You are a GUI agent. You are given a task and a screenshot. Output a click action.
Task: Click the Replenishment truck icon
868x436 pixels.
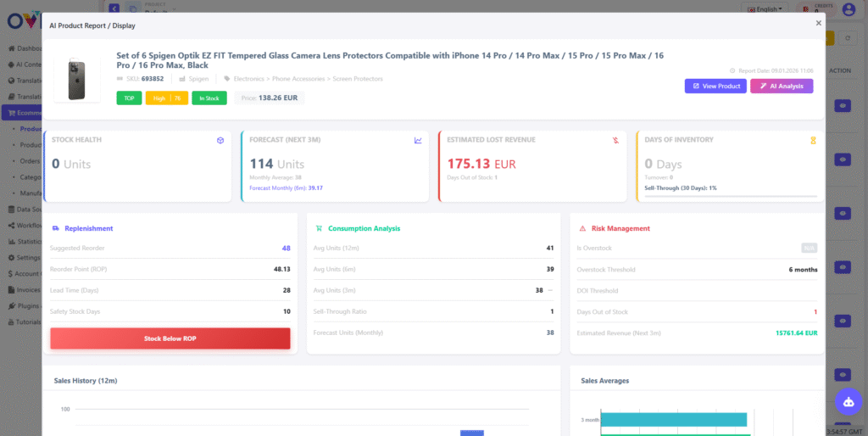tap(56, 228)
